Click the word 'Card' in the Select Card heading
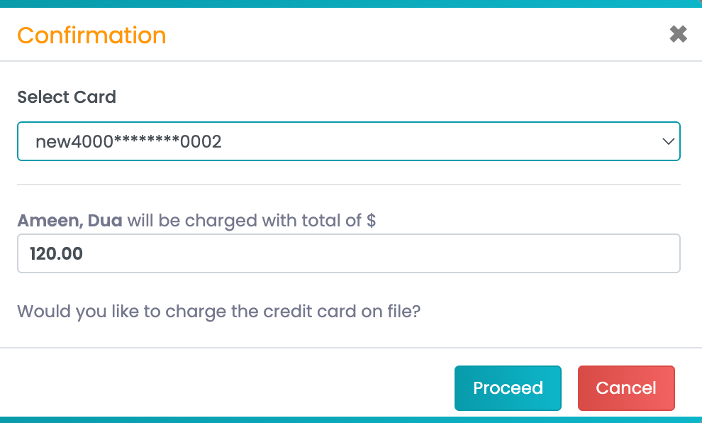 (95, 97)
